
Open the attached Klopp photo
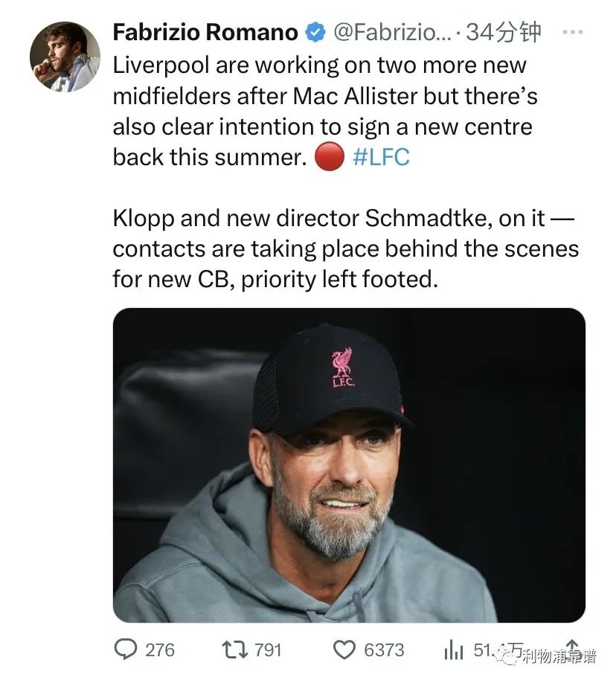point(349,465)
